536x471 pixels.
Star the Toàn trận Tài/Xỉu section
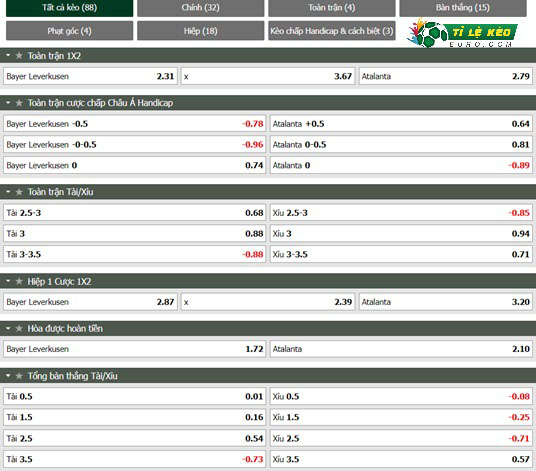pos(19,192)
